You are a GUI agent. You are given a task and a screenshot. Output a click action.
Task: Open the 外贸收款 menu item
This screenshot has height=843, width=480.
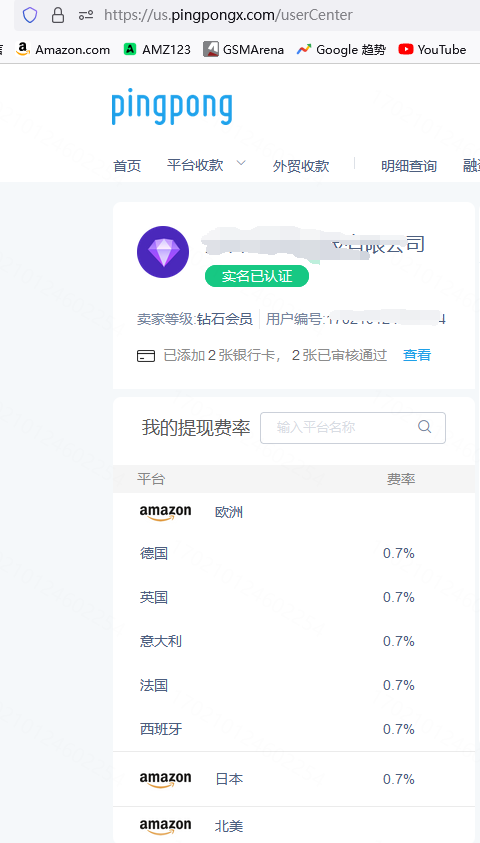[x=301, y=166]
